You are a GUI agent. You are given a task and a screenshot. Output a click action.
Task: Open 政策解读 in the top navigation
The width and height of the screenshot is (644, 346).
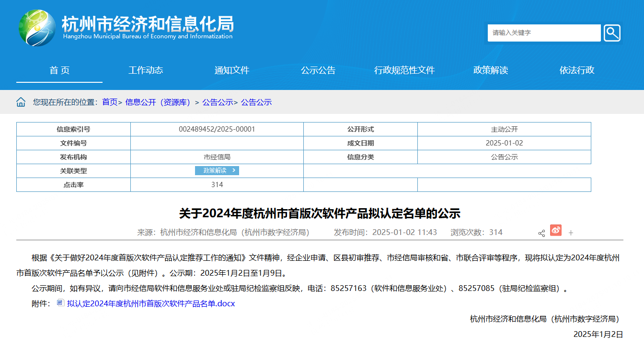pyautogui.click(x=491, y=70)
